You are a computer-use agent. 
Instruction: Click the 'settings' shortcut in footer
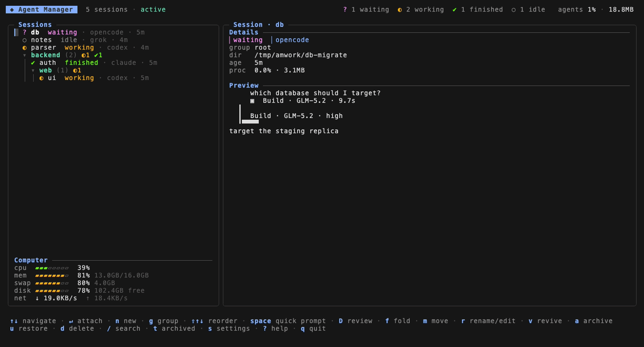click(229, 329)
